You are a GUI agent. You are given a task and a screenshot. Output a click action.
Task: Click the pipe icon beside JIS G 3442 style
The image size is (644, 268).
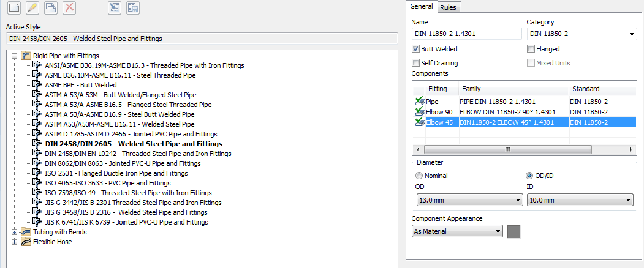[38, 203]
